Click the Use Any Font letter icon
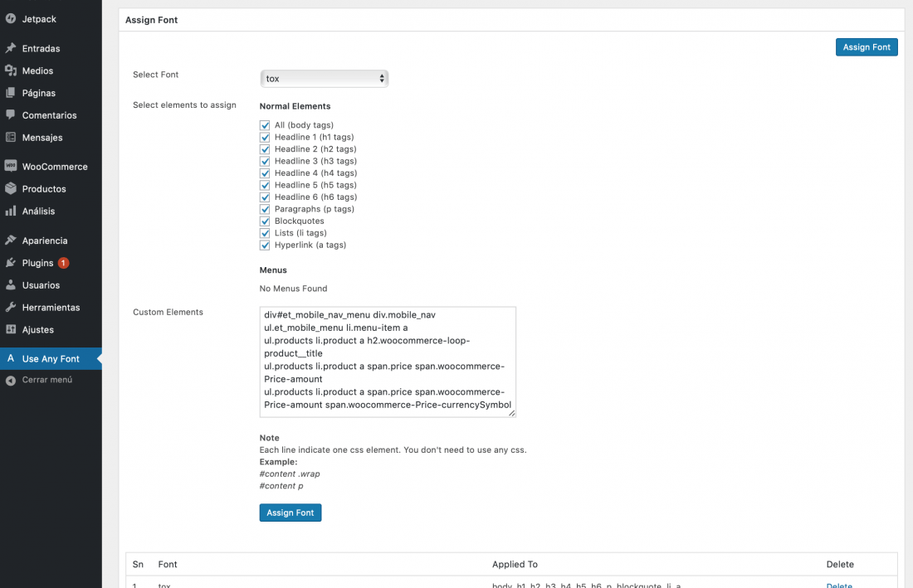Image resolution: width=913 pixels, height=588 pixels. click(x=11, y=358)
